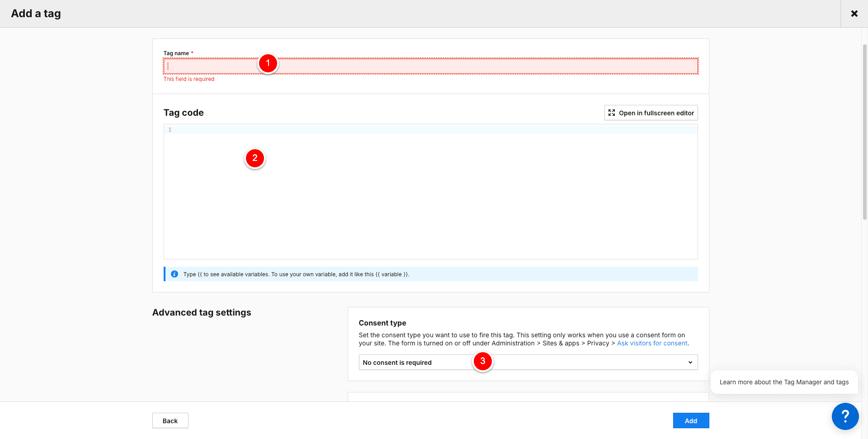Open the Learn more about Tag Manager tooltip

click(784, 382)
